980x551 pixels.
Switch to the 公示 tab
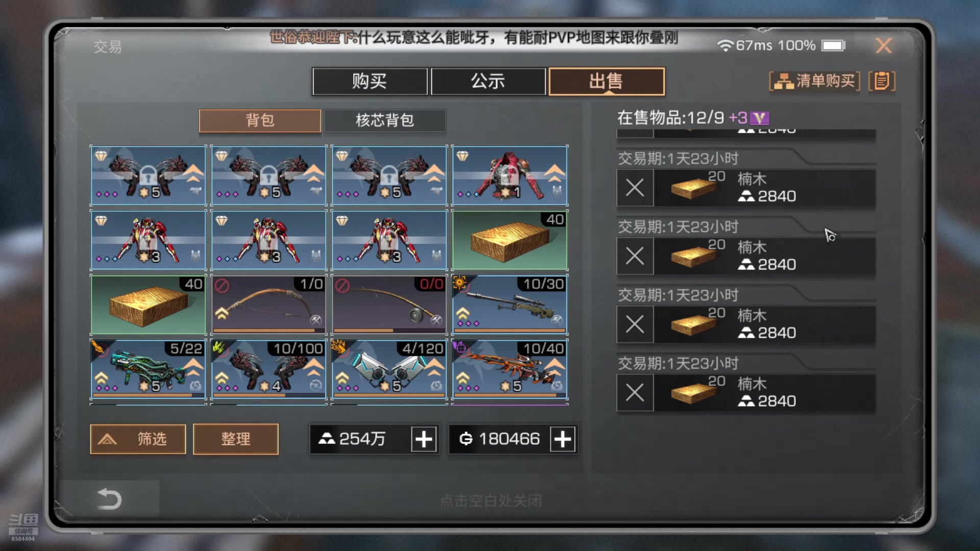click(x=488, y=81)
